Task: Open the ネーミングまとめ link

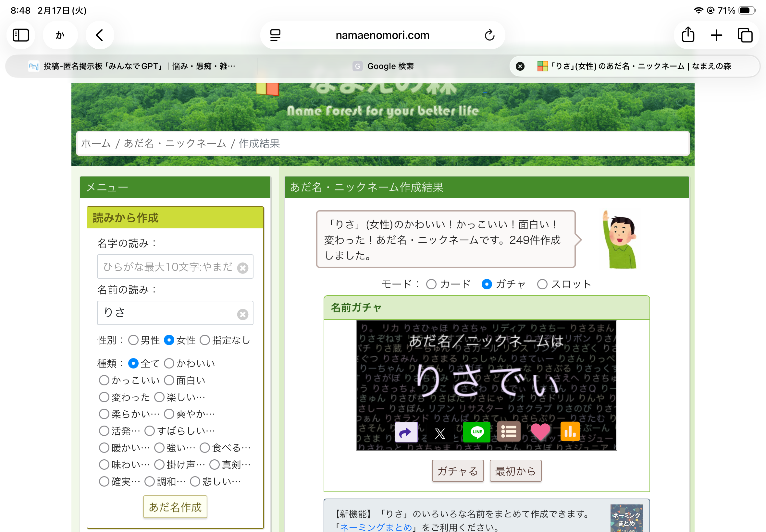Action: point(376,527)
